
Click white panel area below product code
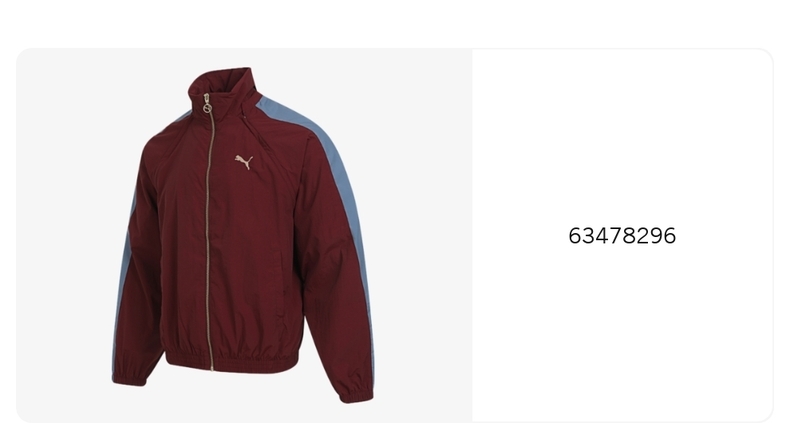(622, 332)
